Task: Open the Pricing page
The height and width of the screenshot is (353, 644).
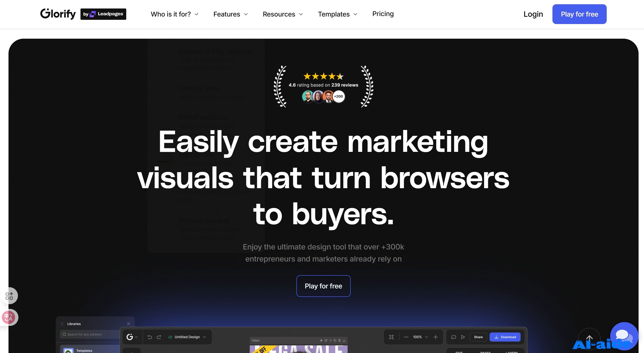Action: [383, 14]
